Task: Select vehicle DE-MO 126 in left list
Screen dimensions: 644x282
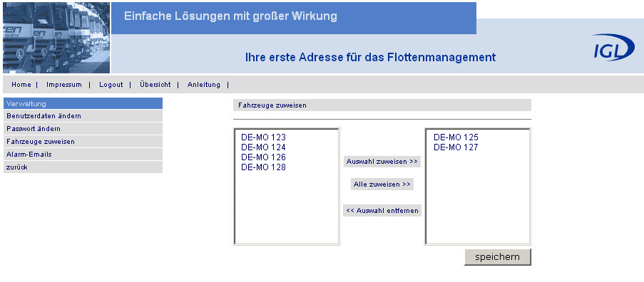Action: (x=263, y=157)
